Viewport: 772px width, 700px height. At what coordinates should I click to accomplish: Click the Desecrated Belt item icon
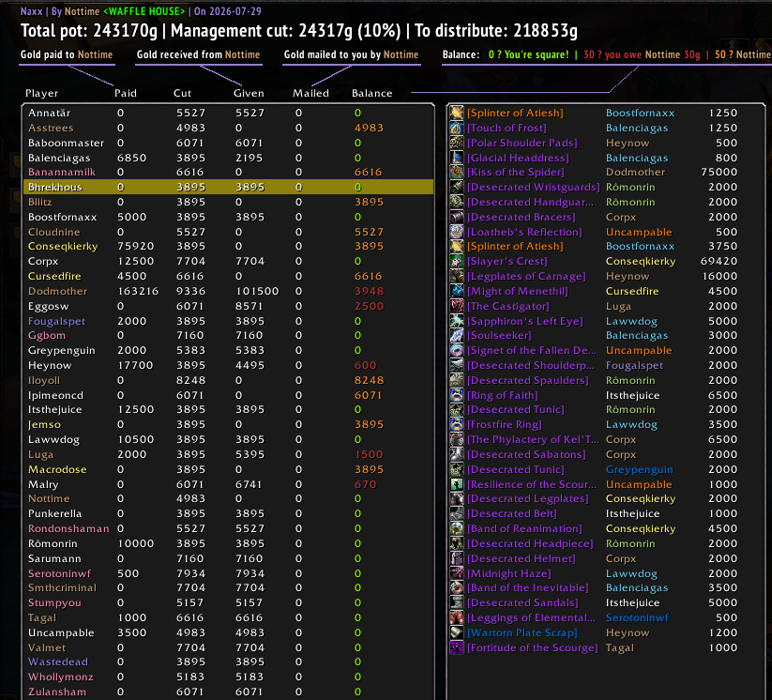coord(457,513)
